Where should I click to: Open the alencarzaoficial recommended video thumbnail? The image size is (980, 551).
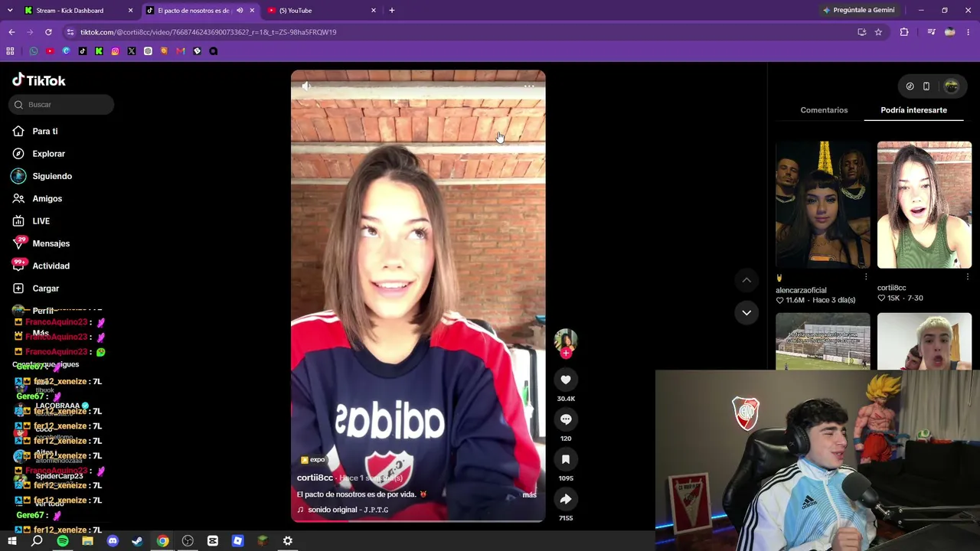click(823, 204)
